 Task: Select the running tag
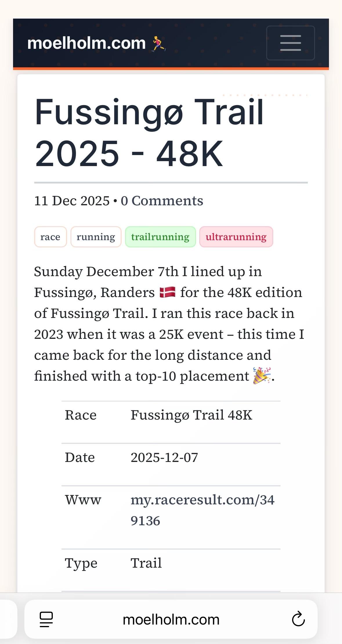[x=96, y=237]
